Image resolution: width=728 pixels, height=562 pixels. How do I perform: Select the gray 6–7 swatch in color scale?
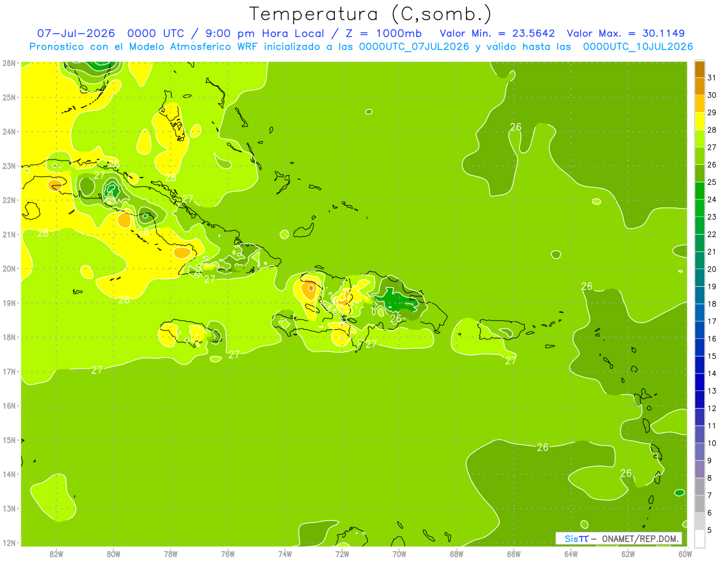point(699,504)
